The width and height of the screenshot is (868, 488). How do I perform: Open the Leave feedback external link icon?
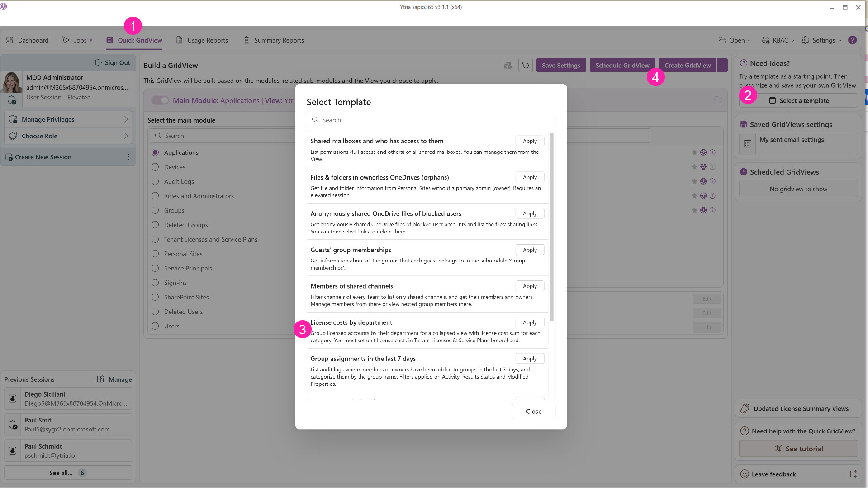[x=853, y=474]
